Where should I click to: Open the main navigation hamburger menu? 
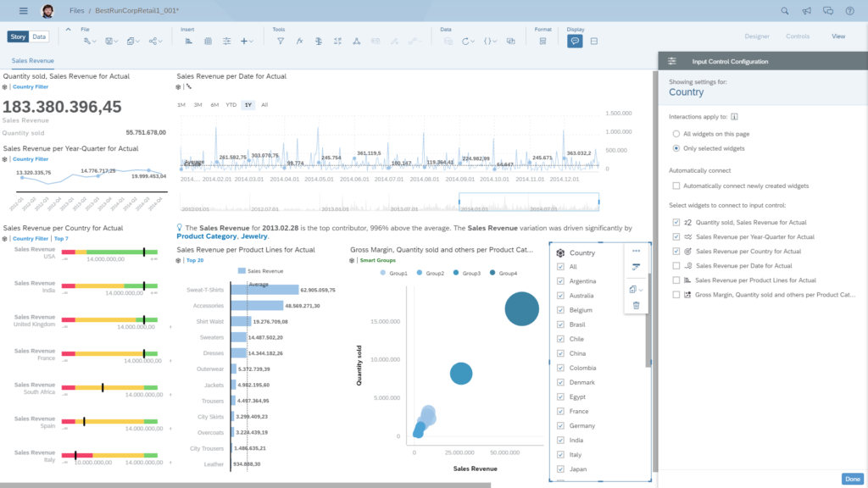point(23,10)
